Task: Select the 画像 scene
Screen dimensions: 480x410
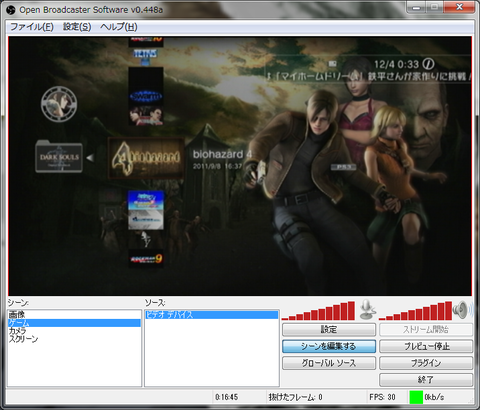Action: click(x=74, y=314)
